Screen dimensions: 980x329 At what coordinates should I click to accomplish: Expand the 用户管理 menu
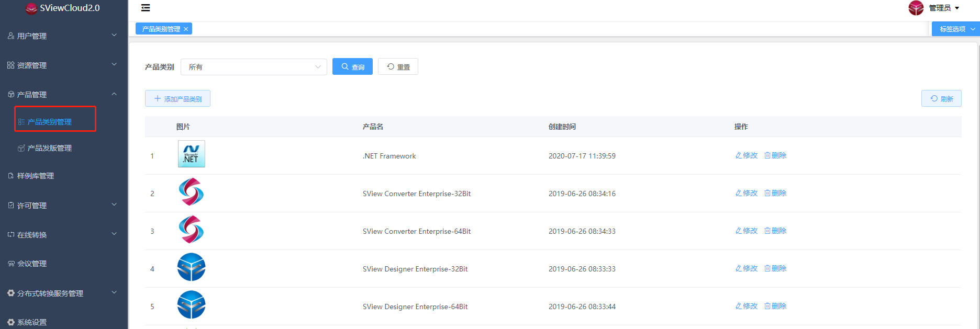[x=64, y=36]
